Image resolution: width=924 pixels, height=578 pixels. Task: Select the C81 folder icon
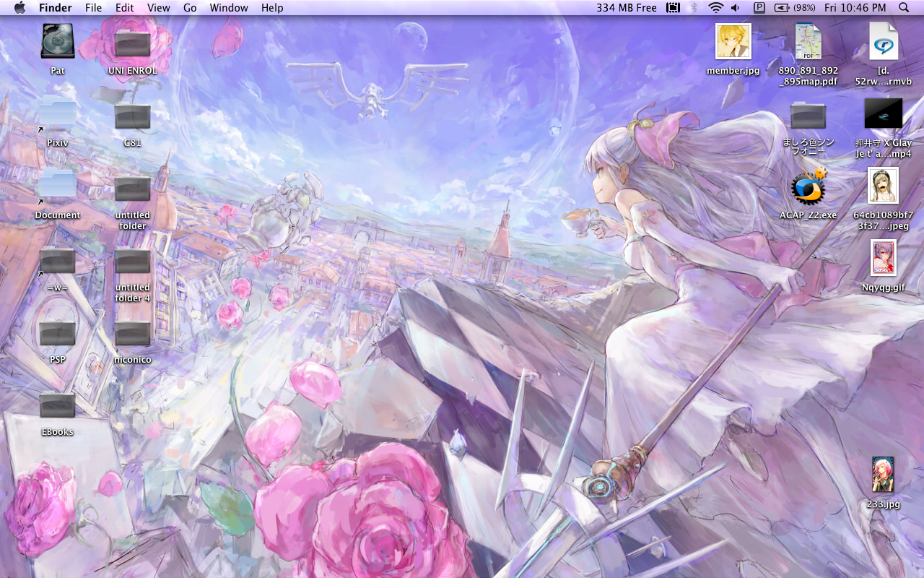point(133,116)
